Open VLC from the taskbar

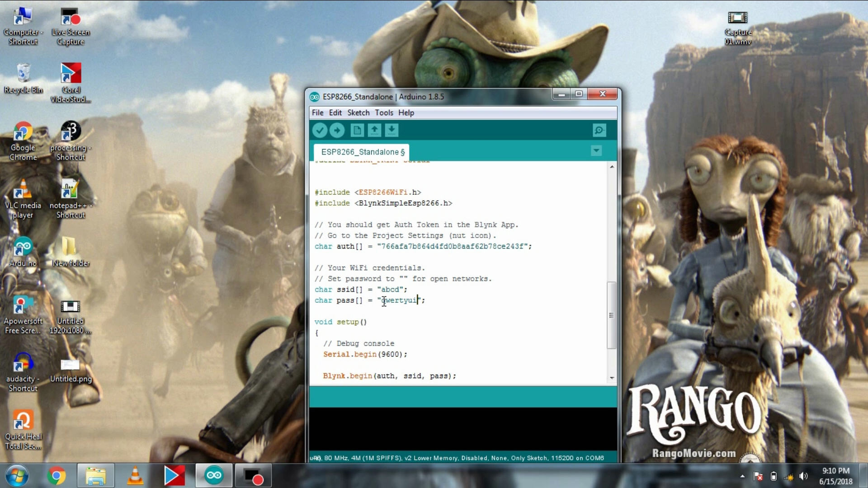click(135, 476)
